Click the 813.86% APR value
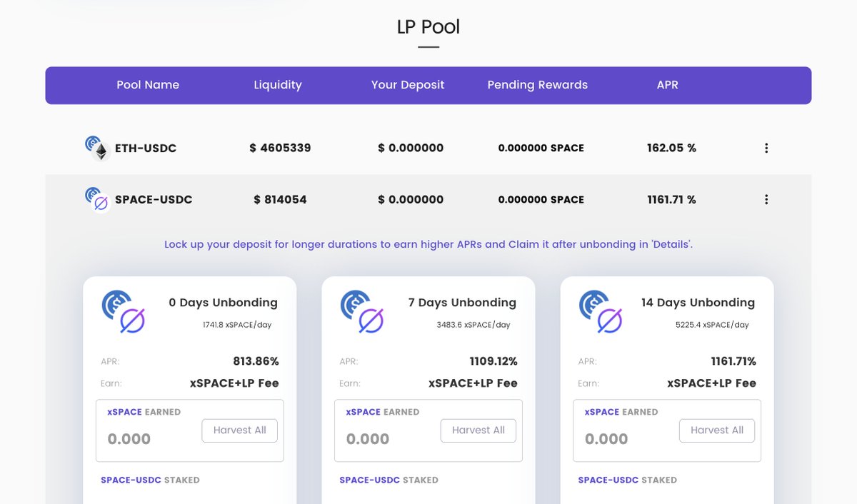Screen dimensions: 857x504 (256, 361)
